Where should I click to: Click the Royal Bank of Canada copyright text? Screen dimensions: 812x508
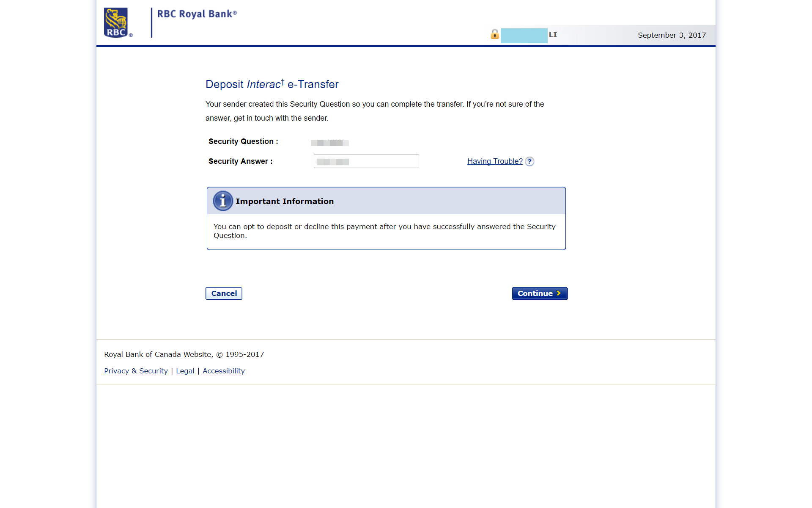coord(184,354)
